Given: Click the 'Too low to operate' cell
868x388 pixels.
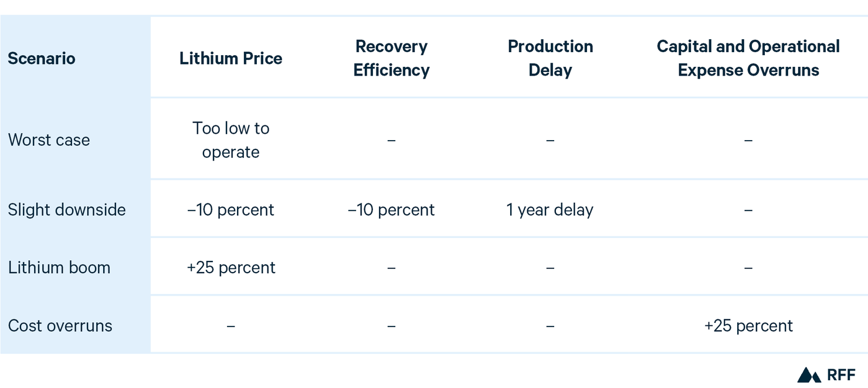Looking at the screenshot, I should pyautogui.click(x=230, y=140).
